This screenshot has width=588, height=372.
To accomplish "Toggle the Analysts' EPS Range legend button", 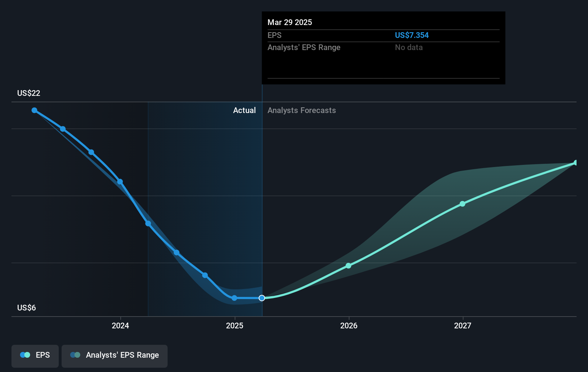I will 115,356.
